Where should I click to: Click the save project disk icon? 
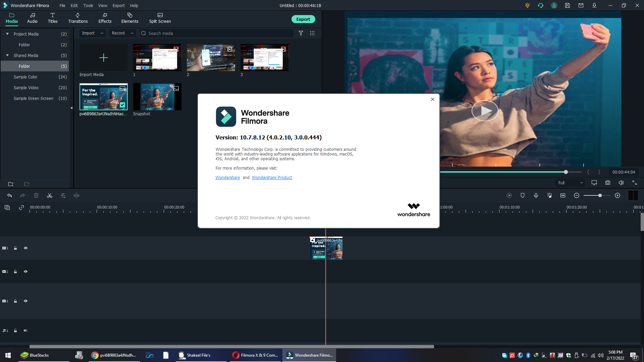[568, 5]
